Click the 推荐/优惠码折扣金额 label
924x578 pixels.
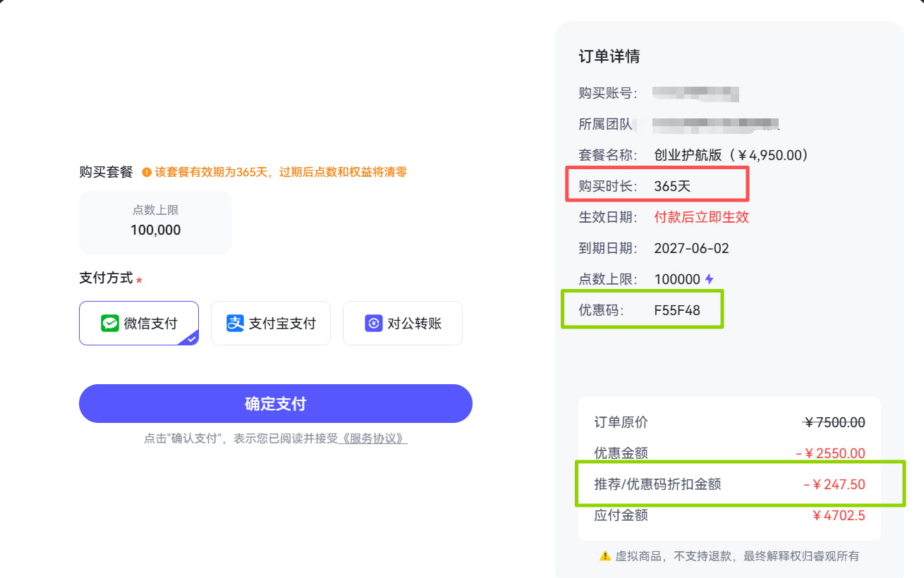[x=657, y=484]
